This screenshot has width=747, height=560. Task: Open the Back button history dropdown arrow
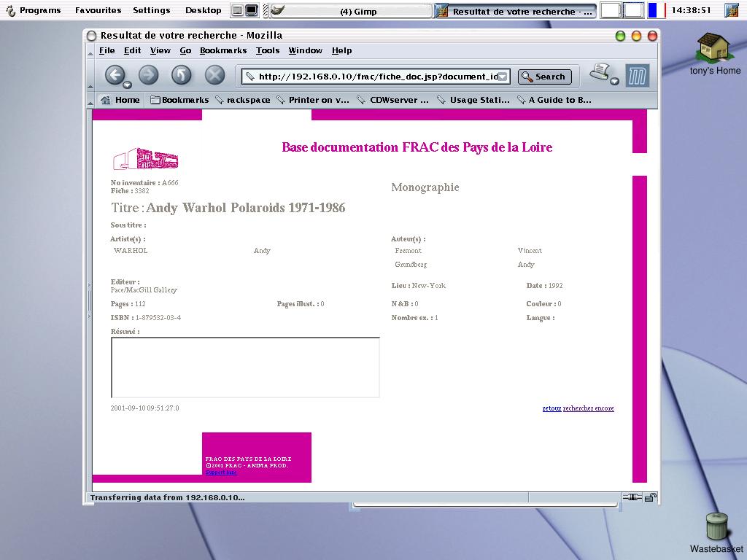click(127, 85)
